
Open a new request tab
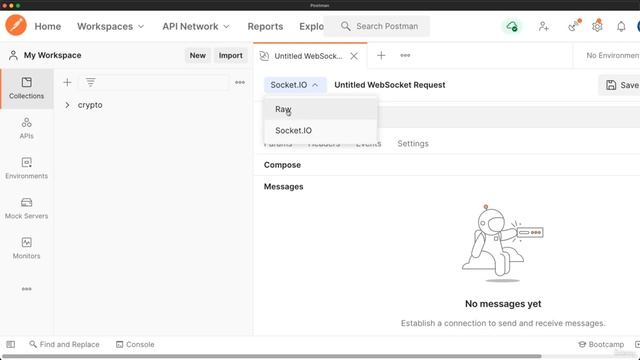point(381,56)
